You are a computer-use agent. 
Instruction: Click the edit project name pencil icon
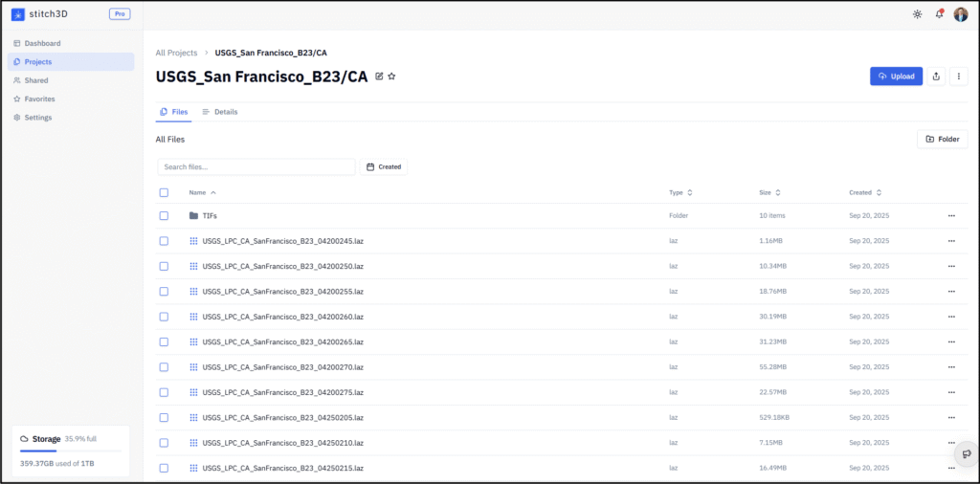[x=380, y=77]
